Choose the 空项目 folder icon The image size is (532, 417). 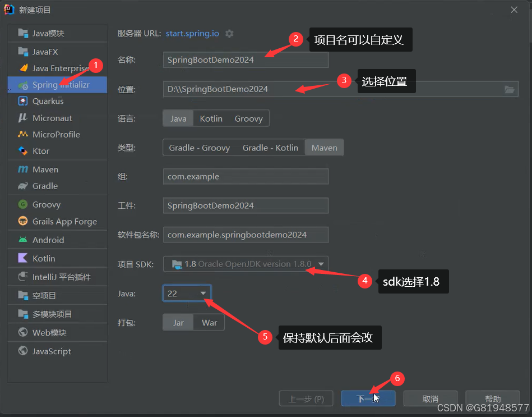click(x=23, y=295)
